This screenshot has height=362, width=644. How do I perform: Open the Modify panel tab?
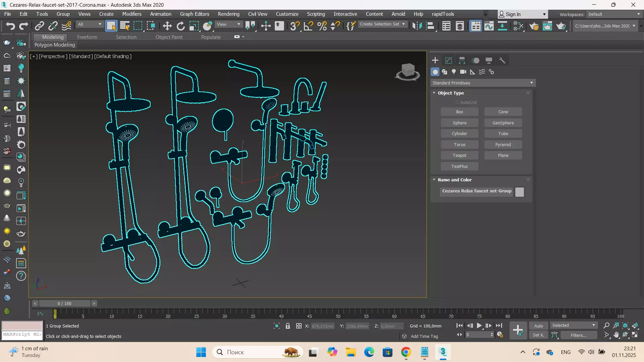pos(448,60)
